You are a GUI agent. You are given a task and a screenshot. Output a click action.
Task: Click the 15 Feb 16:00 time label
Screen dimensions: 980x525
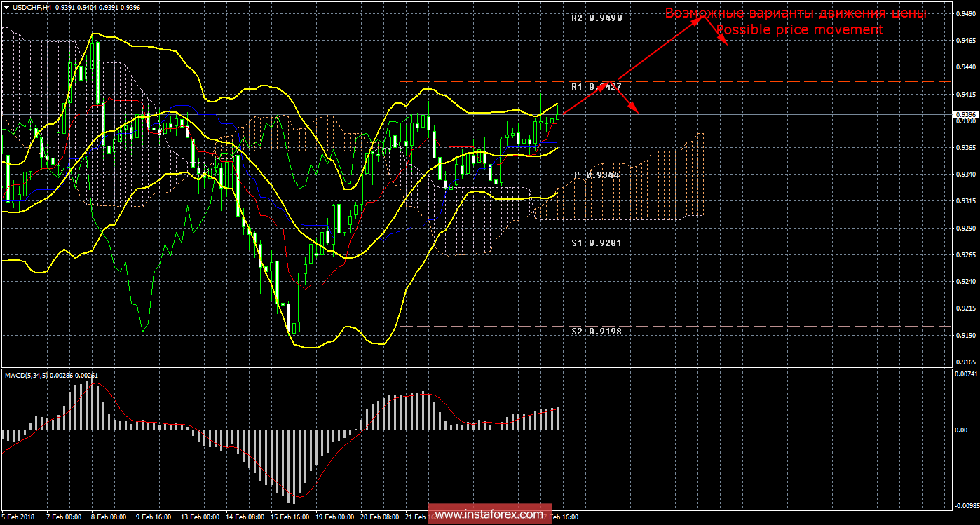point(289,517)
